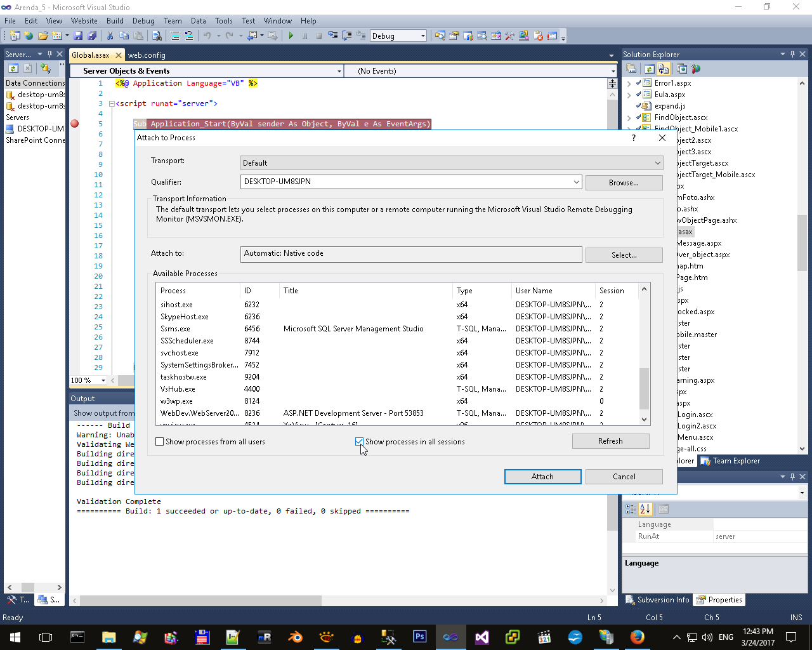Enable Show processes from all users
This screenshot has width=812, height=650.
(160, 442)
